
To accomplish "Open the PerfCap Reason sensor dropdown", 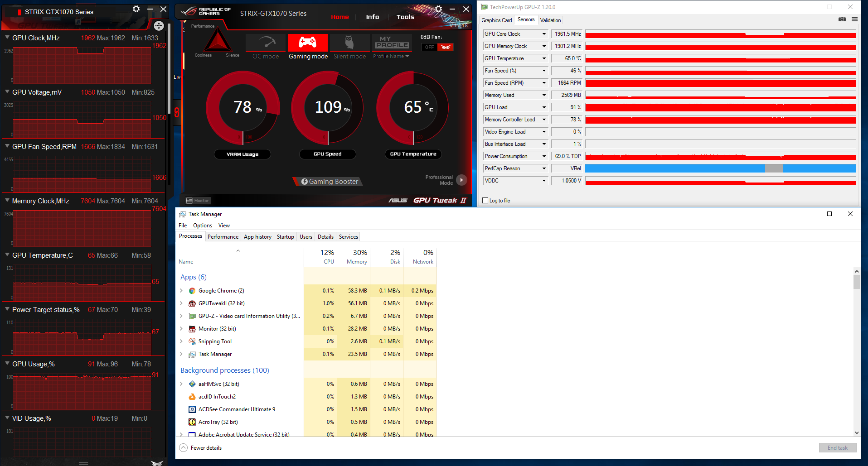I will pyautogui.click(x=544, y=168).
